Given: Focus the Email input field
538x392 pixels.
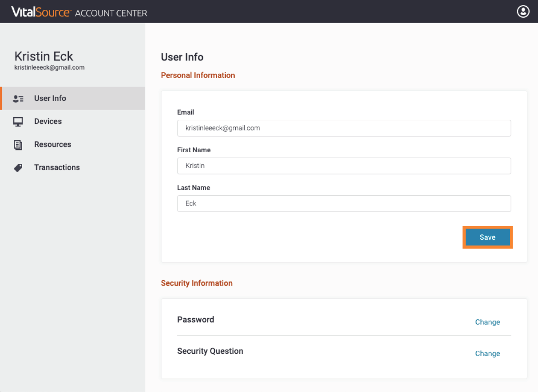Looking at the screenshot, I should (x=344, y=128).
